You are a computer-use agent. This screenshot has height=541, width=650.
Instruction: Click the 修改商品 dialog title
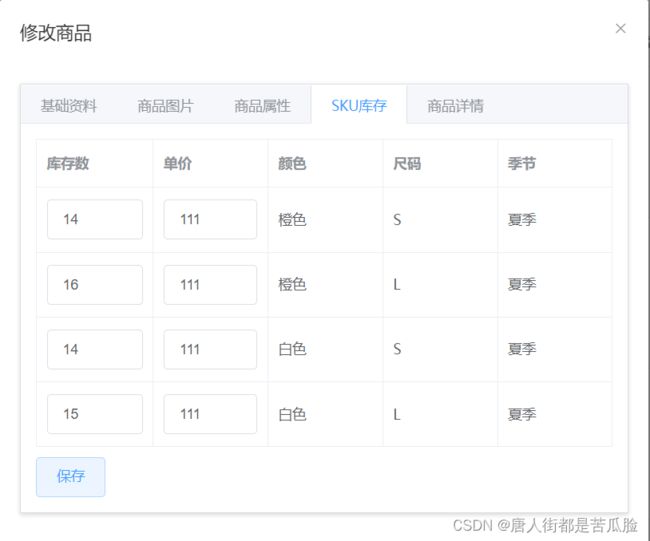tap(56, 33)
